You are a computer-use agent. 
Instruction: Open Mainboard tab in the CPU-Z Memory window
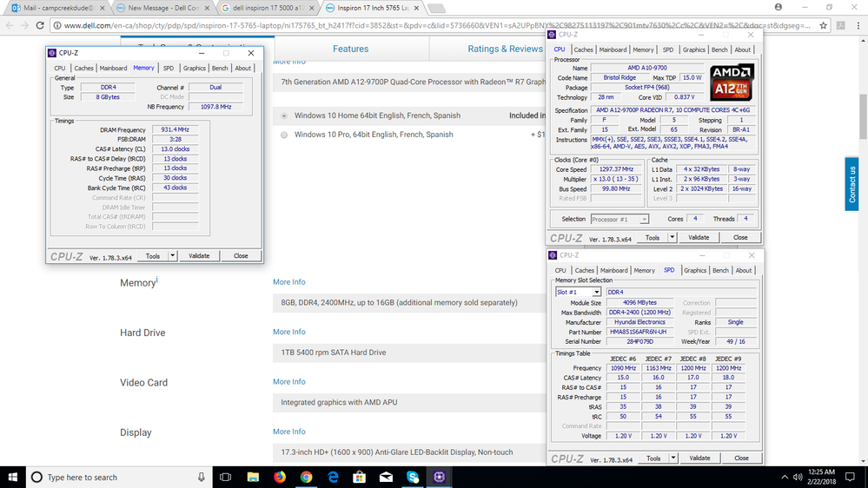[113, 68]
